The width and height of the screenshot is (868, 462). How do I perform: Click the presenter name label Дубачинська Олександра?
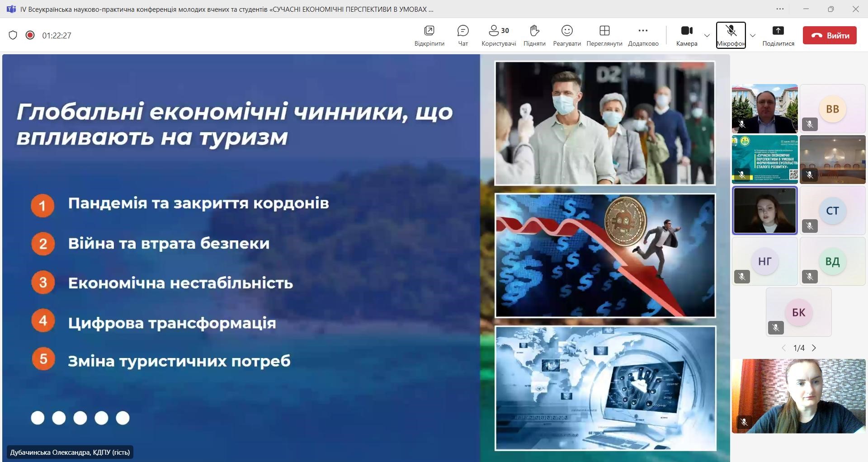[70, 452]
